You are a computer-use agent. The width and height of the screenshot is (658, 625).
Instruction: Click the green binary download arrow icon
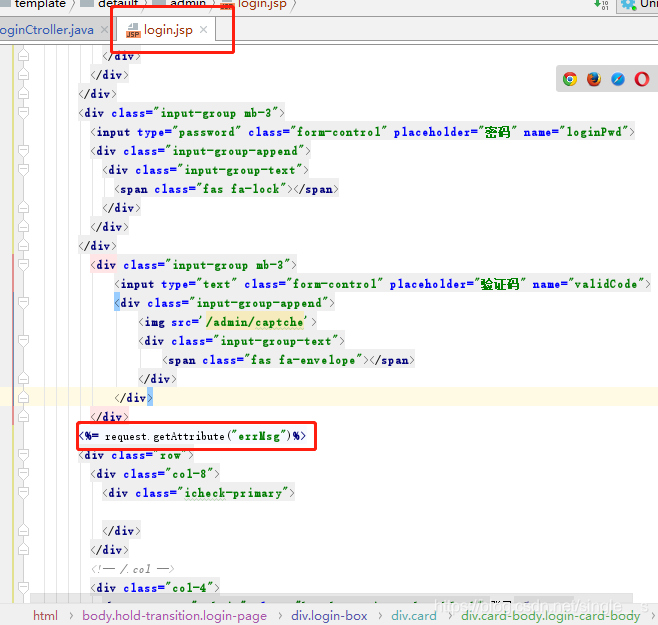601,5
